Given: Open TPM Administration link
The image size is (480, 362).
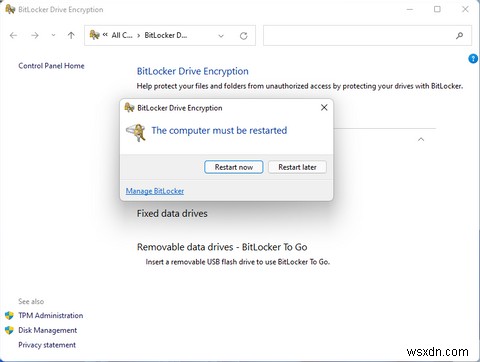Looking at the screenshot, I should click(51, 315).
